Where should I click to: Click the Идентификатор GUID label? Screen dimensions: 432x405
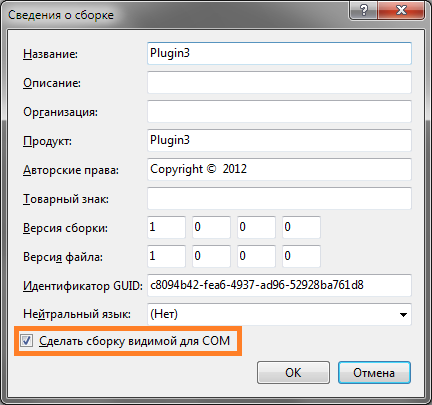coord(83,286)
